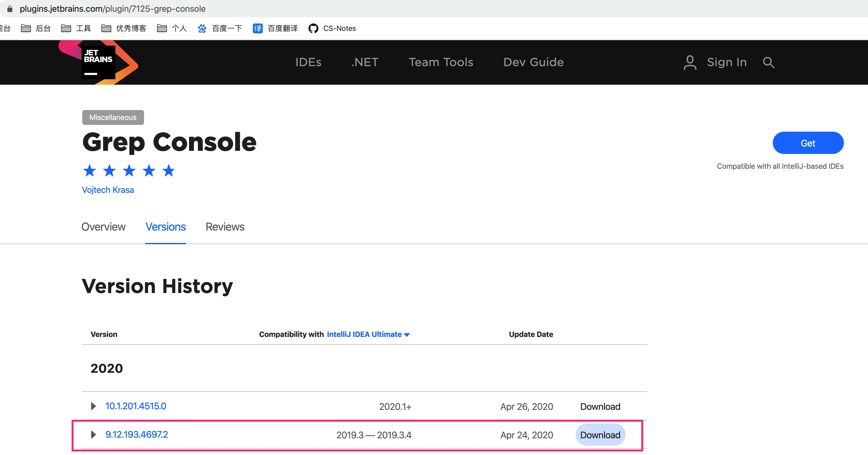868x455 pixels.
Task: Click the JetBrains logo
Action: point(98,62)
